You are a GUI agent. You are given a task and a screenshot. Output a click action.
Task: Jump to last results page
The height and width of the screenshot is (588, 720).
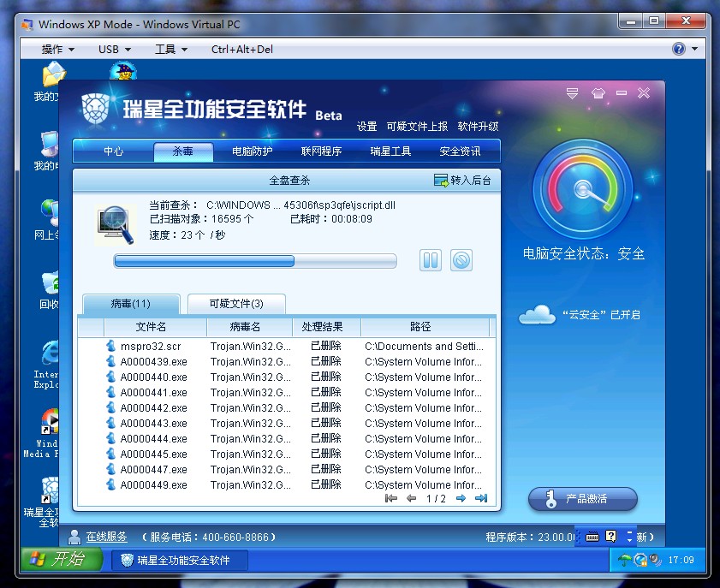pyautogui.click(x=481, y=498)
